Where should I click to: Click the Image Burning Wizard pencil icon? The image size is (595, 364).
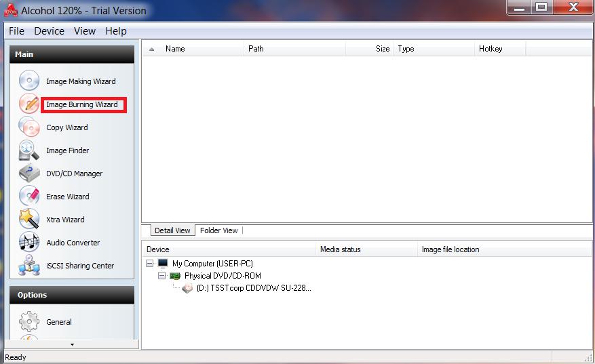29,104
